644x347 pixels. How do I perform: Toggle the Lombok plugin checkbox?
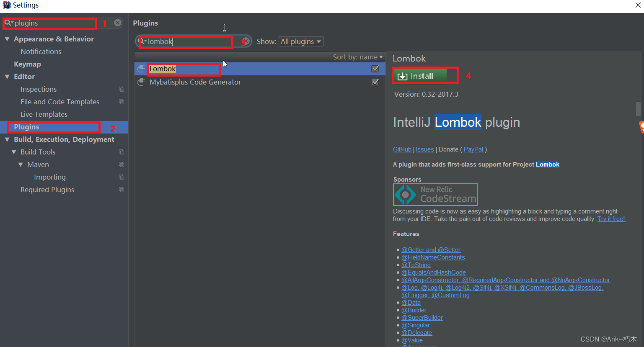pos(375,69)
